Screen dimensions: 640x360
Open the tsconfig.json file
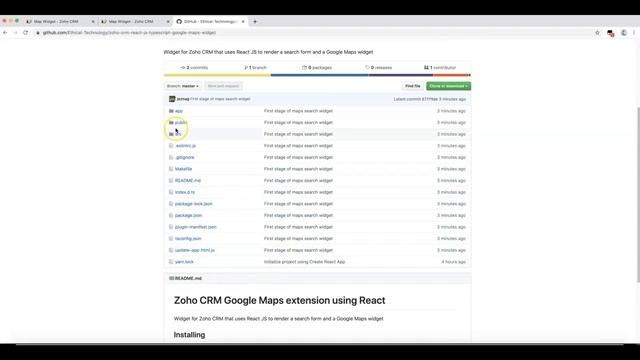point(188,238)
